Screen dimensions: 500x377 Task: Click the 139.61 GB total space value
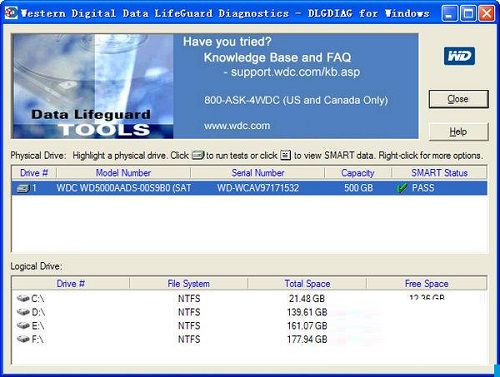tap(307, 312)
